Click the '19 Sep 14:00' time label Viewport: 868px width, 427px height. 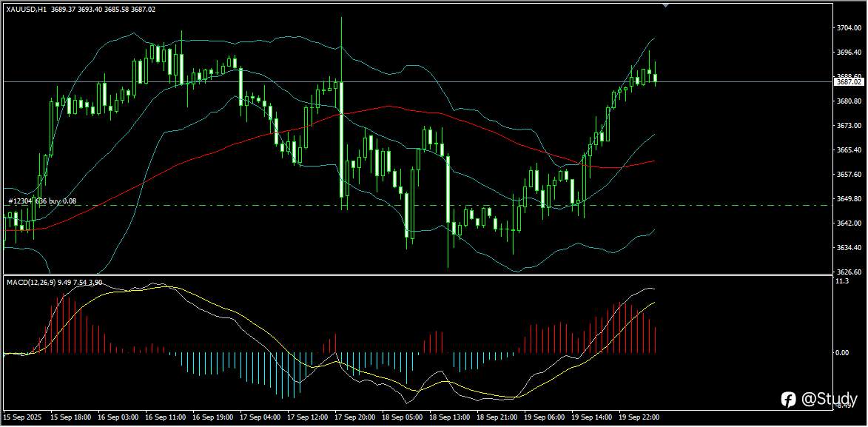coord(592,417)
